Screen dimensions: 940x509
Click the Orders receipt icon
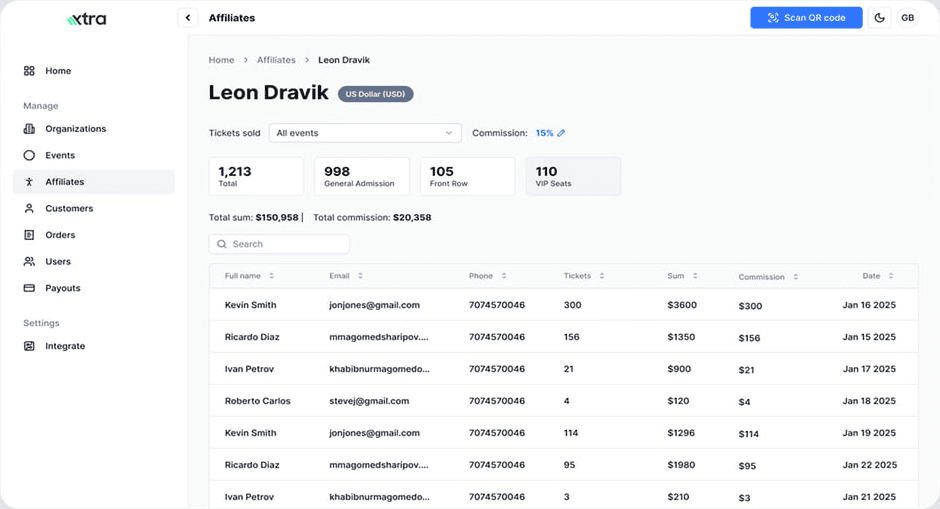29,235
